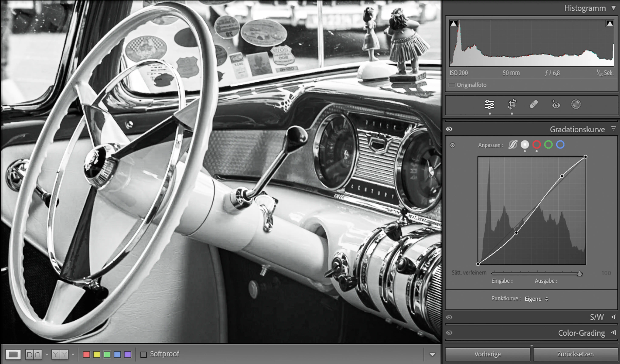The width and height of the screenshot is (620, 364).
Task: Enable the Softproof checkbox
Action: point(143,354)
